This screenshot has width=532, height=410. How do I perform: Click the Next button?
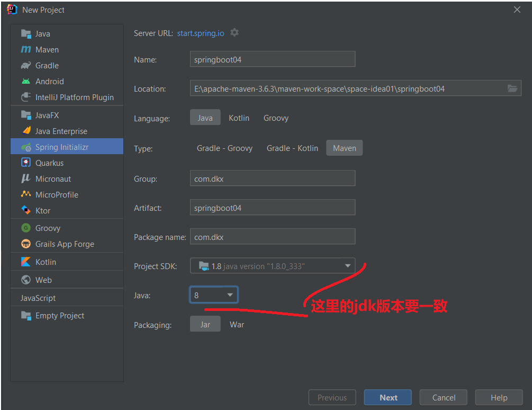click(388, 397)
